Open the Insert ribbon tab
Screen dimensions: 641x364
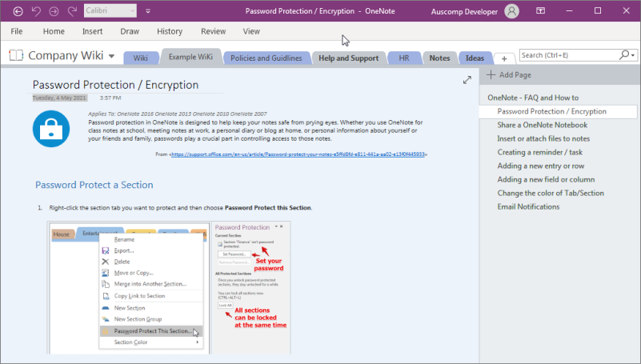pos(92,31)
